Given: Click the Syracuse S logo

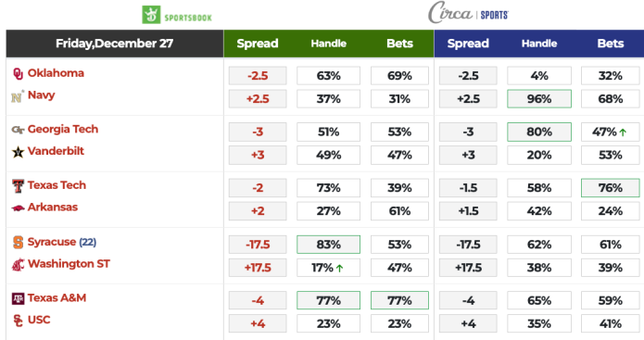Looking at the screenshot, I should point(18,243).
